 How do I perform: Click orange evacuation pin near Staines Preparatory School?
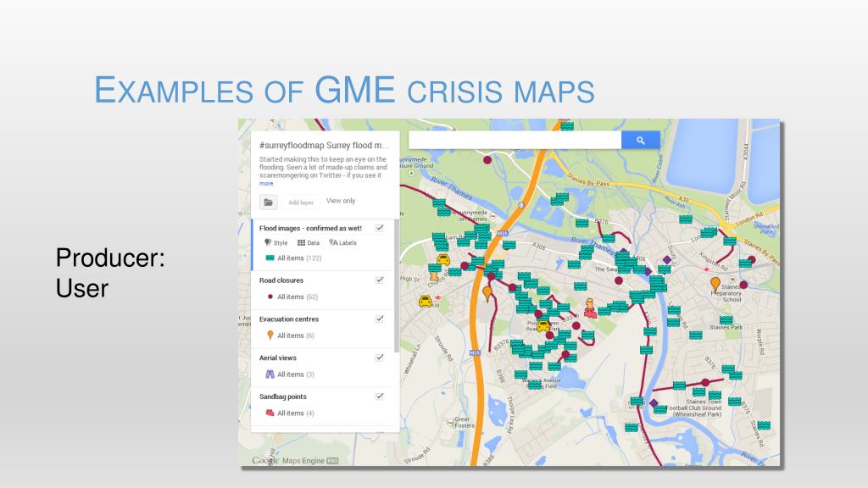[715, 285]
